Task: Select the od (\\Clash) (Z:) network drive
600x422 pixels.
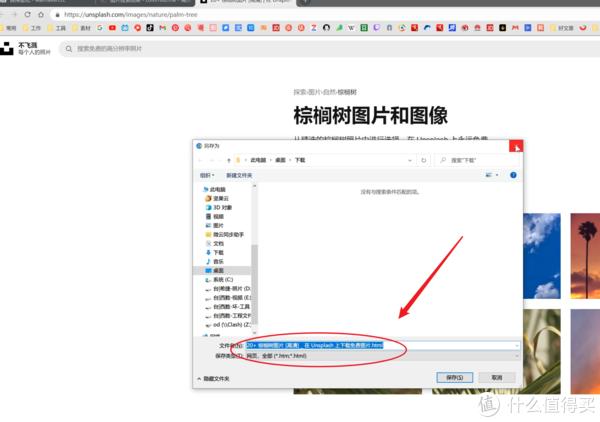Action: point(228,324)
